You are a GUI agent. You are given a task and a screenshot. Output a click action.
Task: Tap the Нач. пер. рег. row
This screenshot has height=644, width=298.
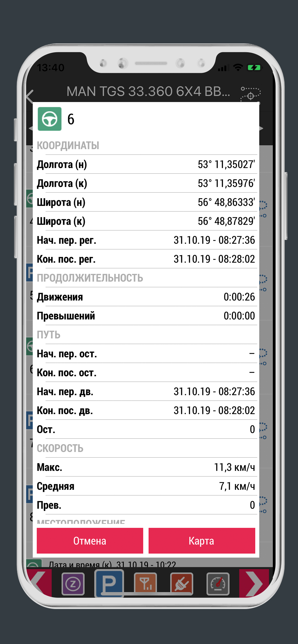pos(146,240)
